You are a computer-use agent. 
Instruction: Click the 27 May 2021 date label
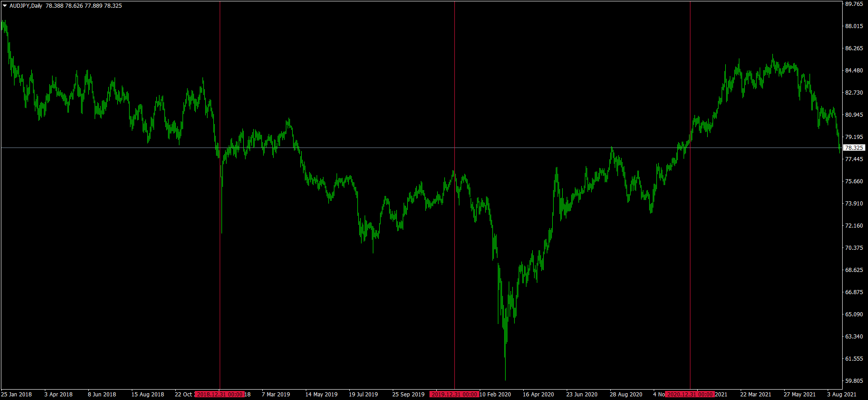(x=800, y=395)
